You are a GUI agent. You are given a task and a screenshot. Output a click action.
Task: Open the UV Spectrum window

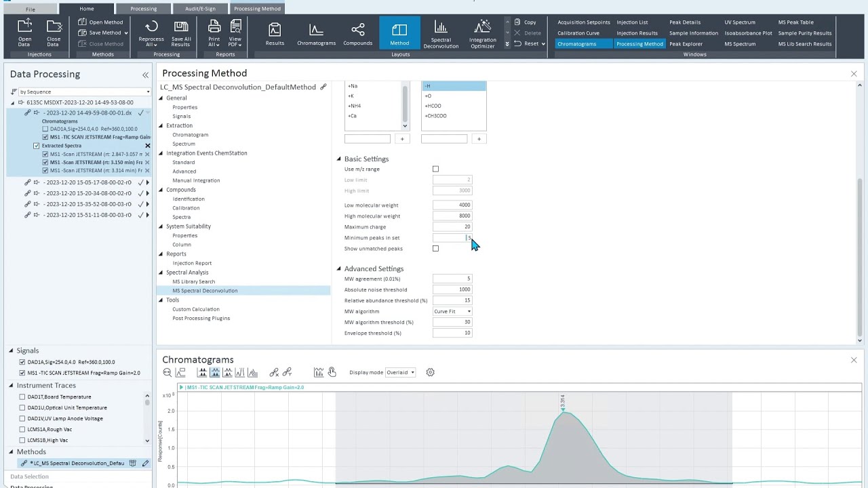tap(739, 22)
